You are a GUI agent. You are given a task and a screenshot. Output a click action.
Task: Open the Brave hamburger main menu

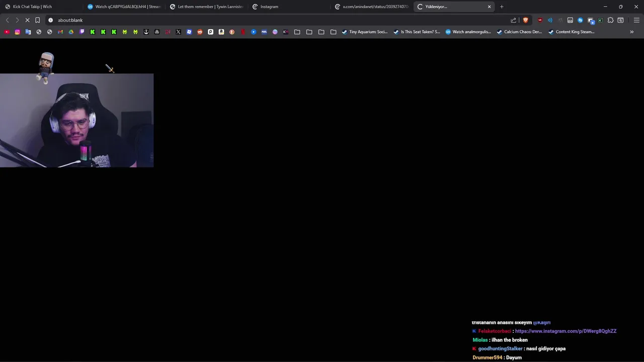(x=636, y=20)
